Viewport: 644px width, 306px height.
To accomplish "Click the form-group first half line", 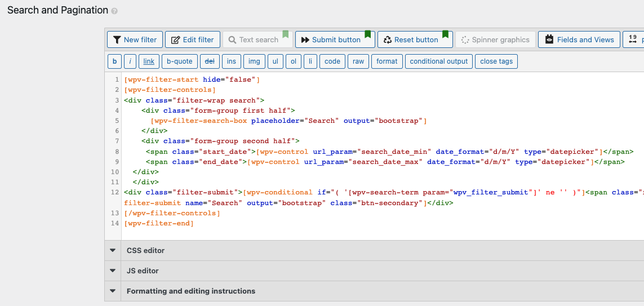I will point(218,110).
